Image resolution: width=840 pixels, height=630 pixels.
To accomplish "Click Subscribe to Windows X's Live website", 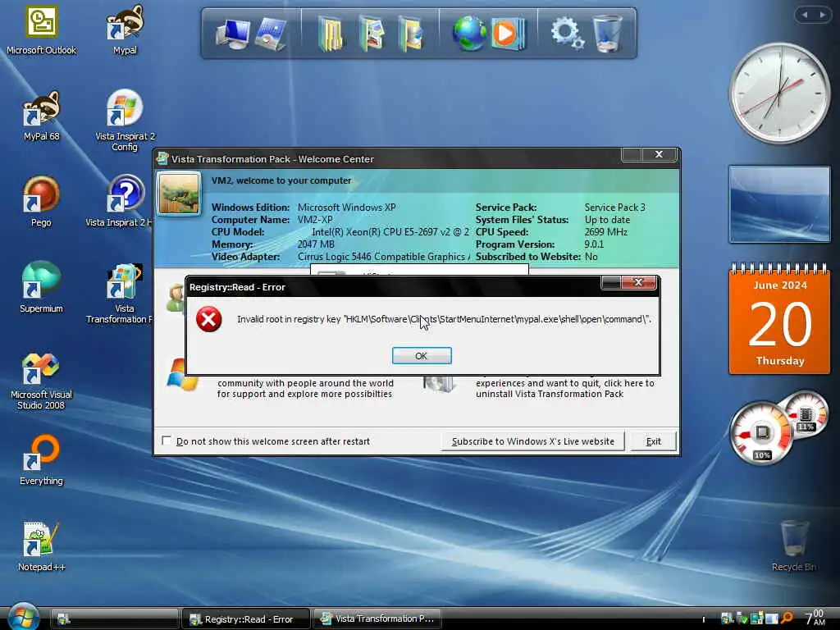I will click(532, 441).
